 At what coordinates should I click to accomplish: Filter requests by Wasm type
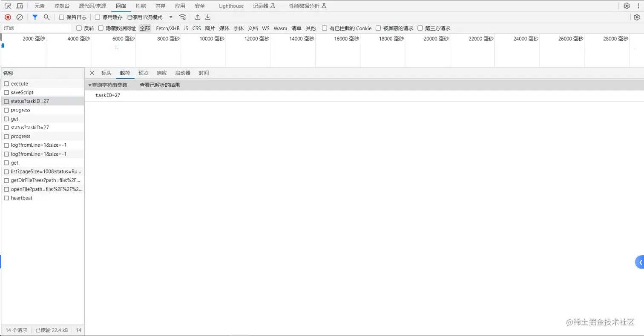click(280, 28)
